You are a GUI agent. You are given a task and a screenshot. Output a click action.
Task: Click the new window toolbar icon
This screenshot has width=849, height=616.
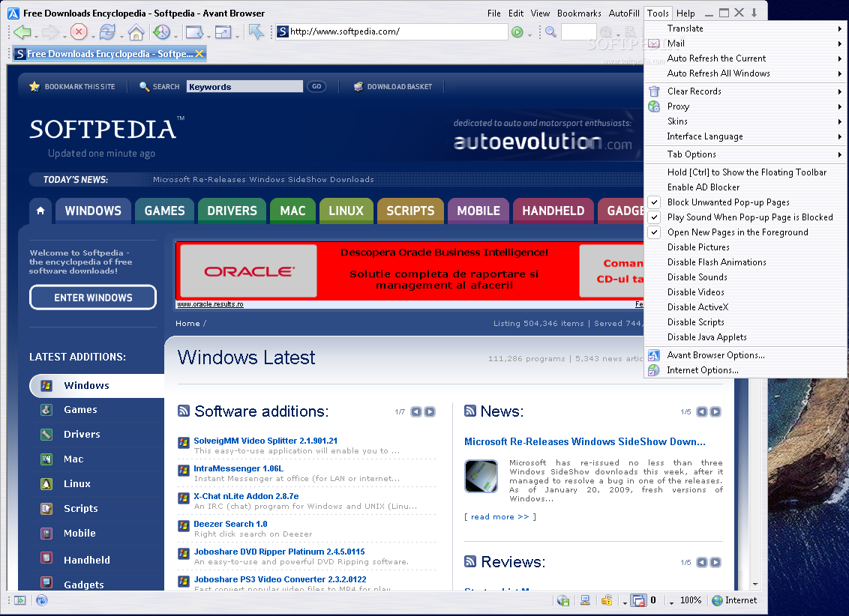193,32
